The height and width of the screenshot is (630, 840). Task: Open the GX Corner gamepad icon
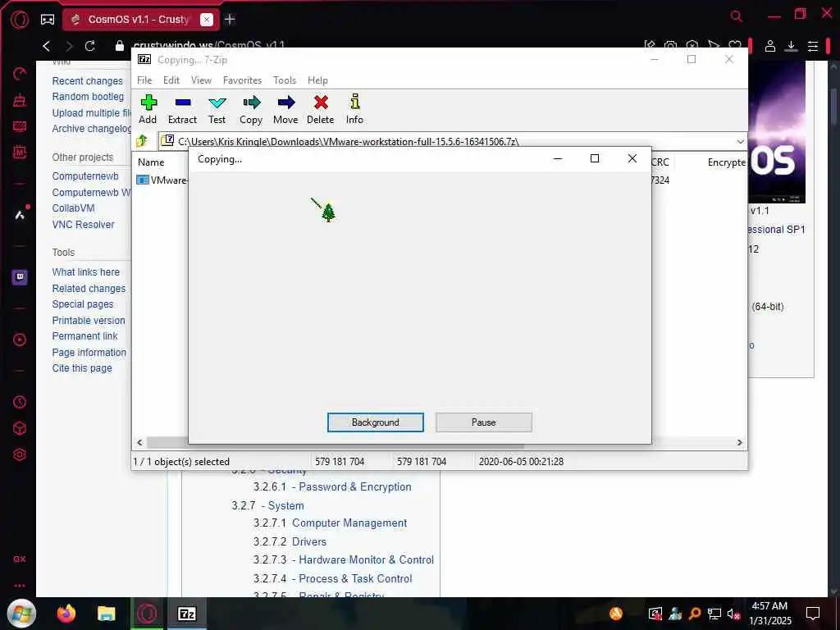(48, 20)
